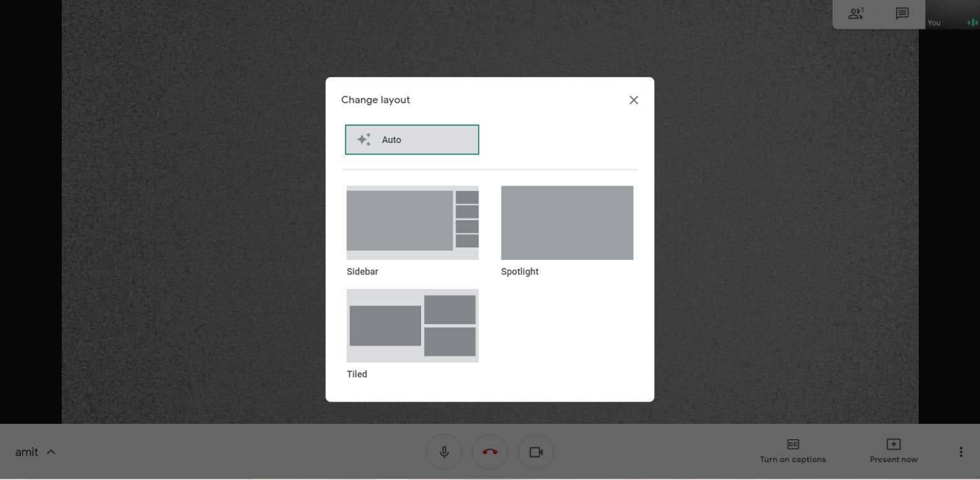Expand the meeting details via amit chevron
The height and width of the screenshot is (480, 980).
click(x=52, y=451)
